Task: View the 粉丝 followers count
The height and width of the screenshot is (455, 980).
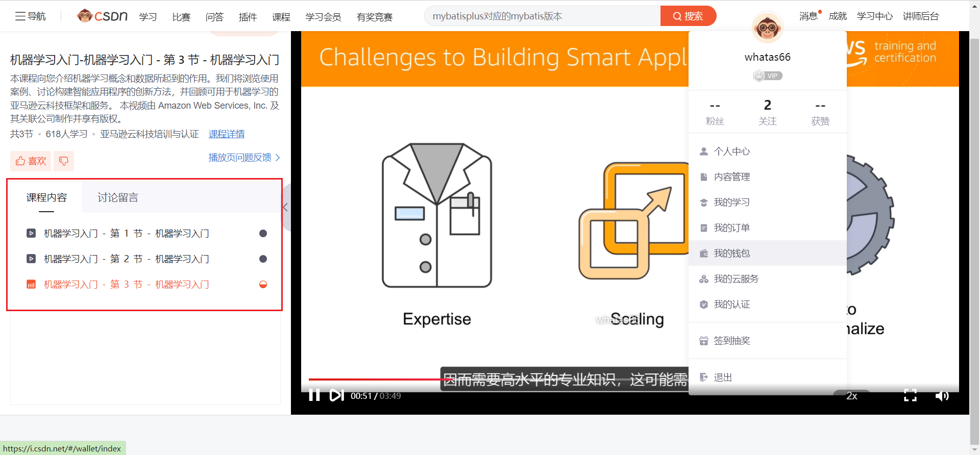Action: [x=715, y=113]
